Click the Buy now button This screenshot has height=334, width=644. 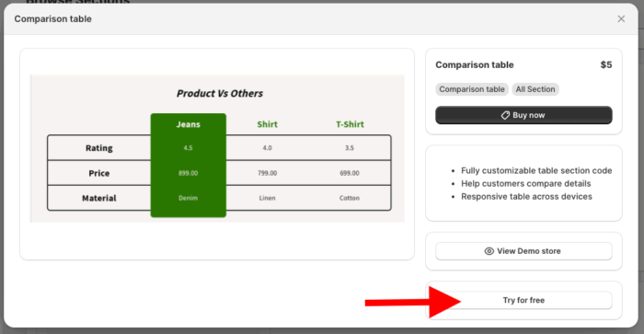tap(523, 115)
